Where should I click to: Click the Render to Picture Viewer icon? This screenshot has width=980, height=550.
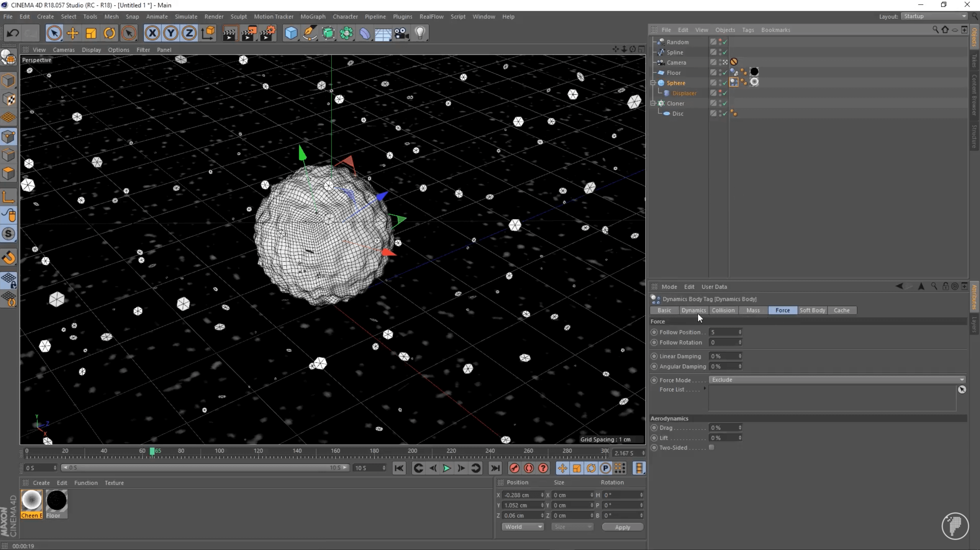[x=249, y=33]
